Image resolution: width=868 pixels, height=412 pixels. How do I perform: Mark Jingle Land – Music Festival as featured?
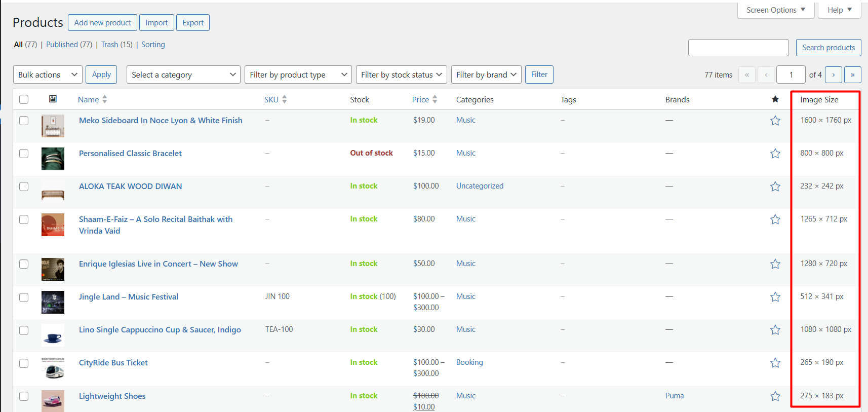[775, 297]
